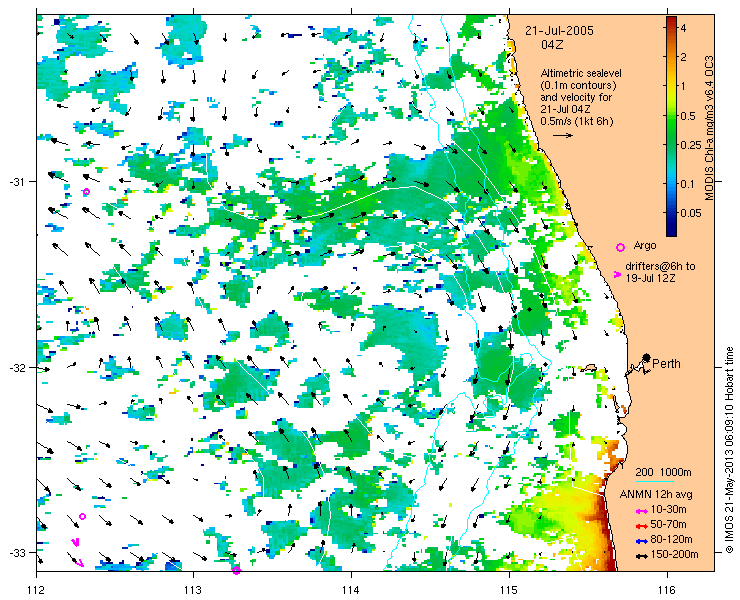
Task: Click the 'ANMN 12h avg' heading
Action: pyautogui.click(x=656, y=495)
